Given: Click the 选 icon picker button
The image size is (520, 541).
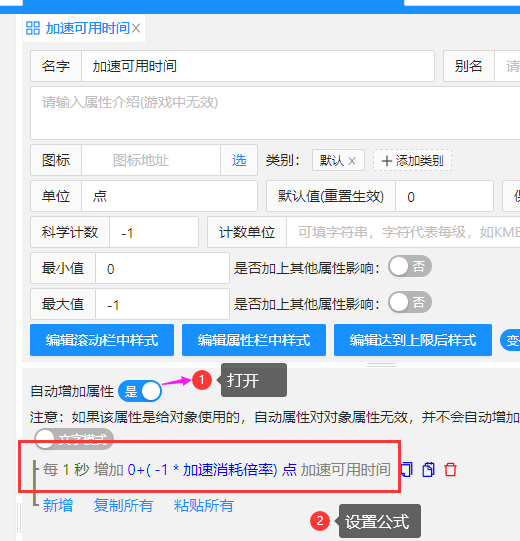Looking at the screenshot, I should pos(239,160).
